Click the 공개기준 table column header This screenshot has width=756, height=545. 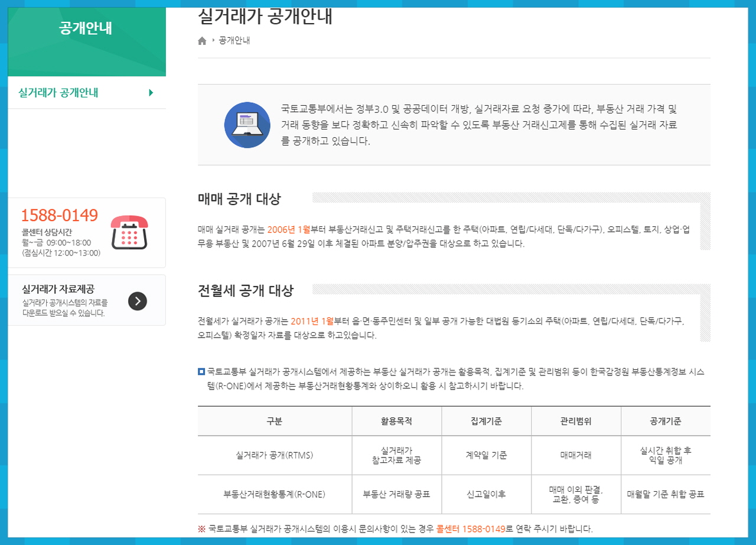pyautogui.click(x=666, y=421)
